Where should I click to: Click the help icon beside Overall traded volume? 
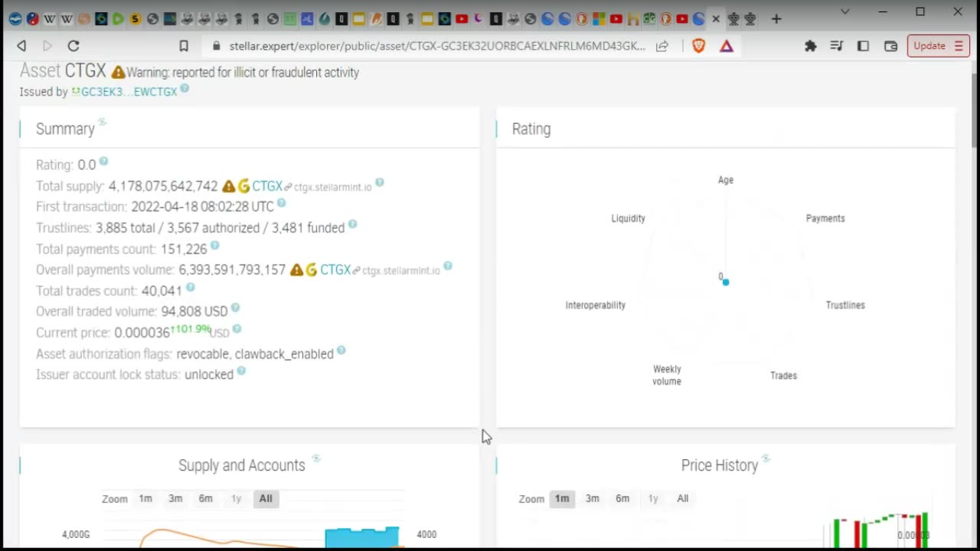click(235, 308)
